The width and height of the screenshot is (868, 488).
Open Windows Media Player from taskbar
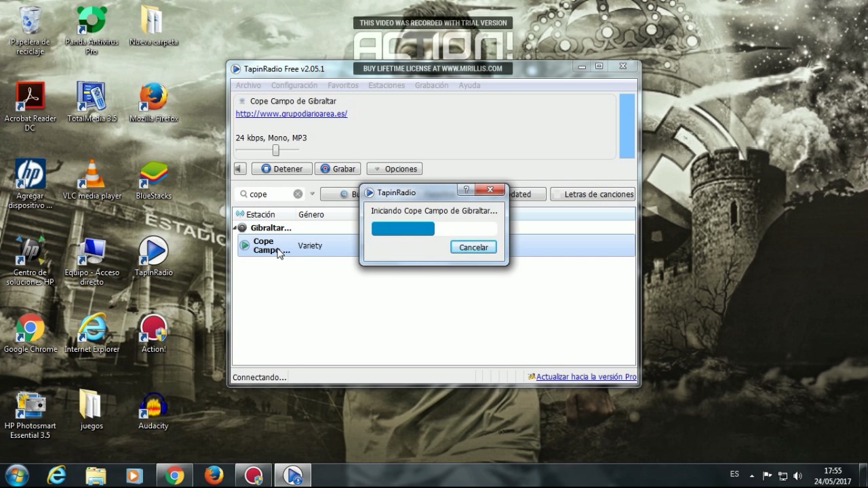pyautogui.click(x=135, y=476)
